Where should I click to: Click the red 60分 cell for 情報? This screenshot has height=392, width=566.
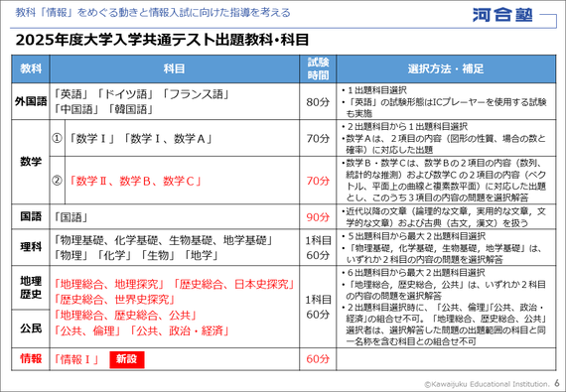pyautogui.click(x=318, y=359)
